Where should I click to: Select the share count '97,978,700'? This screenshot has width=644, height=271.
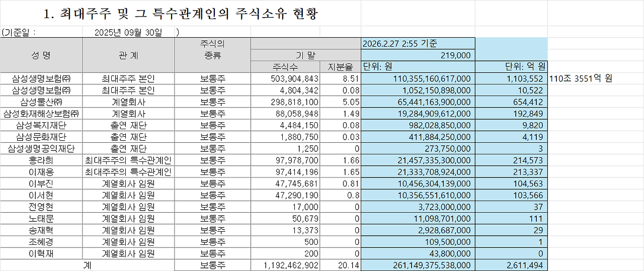click(x=285, y=160)
